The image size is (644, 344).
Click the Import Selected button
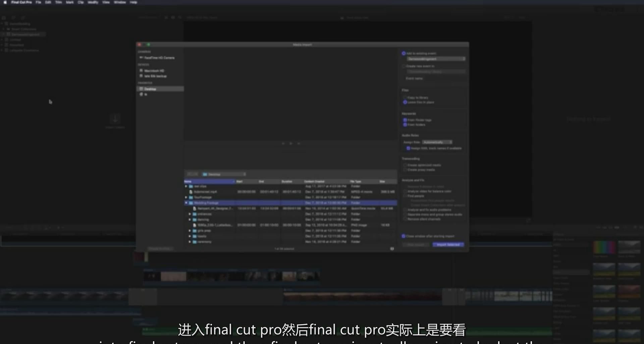click(x=448, y=245)
